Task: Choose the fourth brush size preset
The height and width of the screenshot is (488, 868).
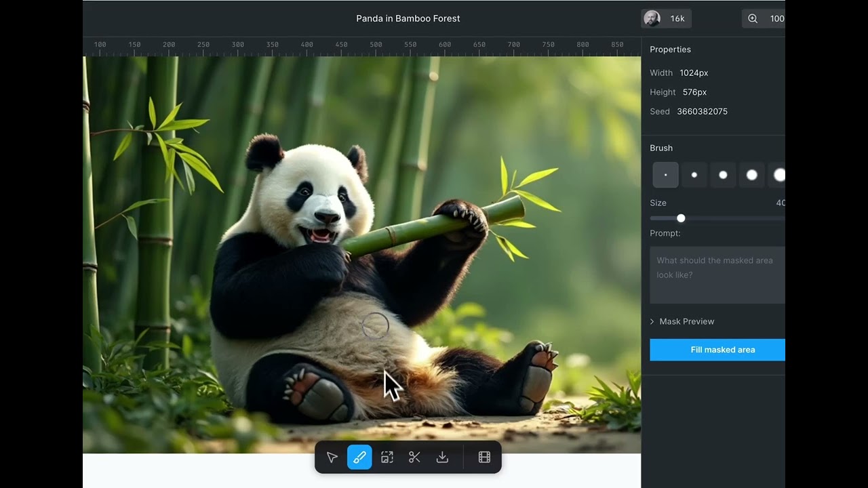Action: [751, 175]
